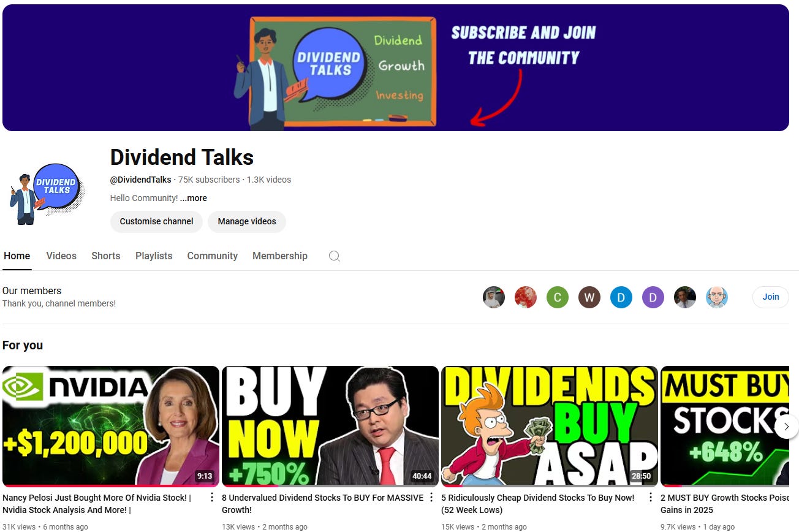Click the 75K subscribers text
The image size is (799, 532).
(x=209, y=180)
